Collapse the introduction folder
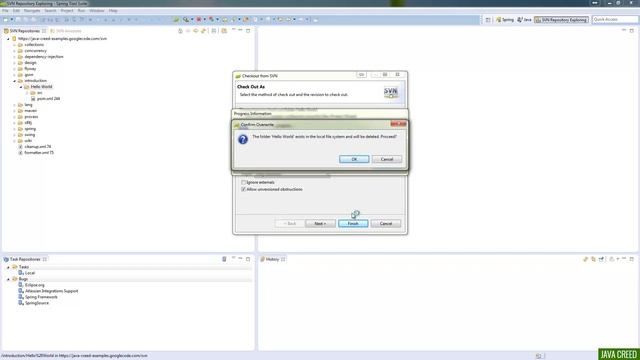The width and height of the screenshot is (640, 360). [x=15, y=81]
